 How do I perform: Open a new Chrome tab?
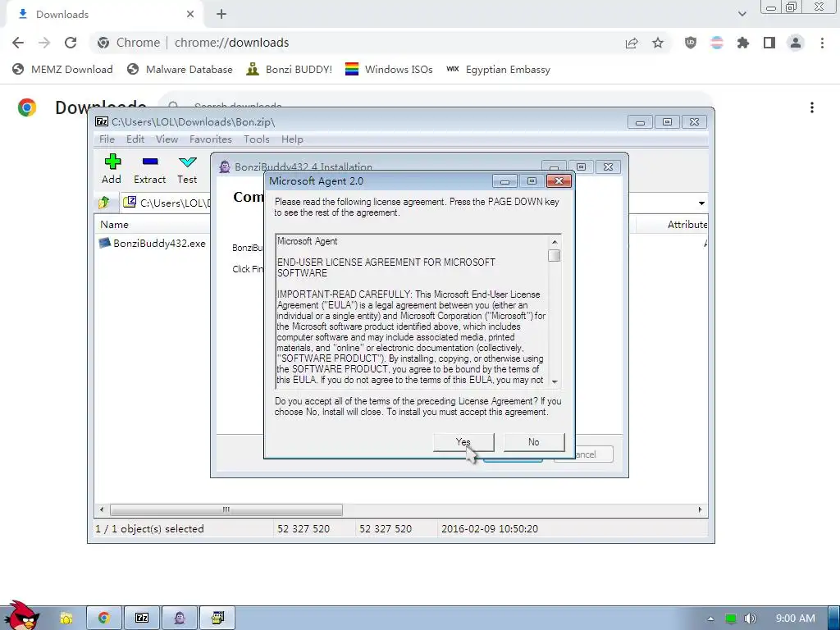(x=221, y=15)
